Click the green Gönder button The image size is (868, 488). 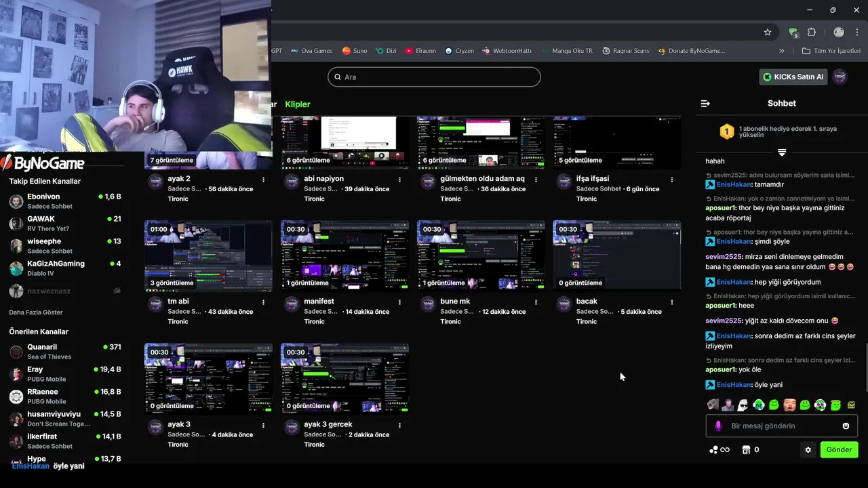pos(839,450)
